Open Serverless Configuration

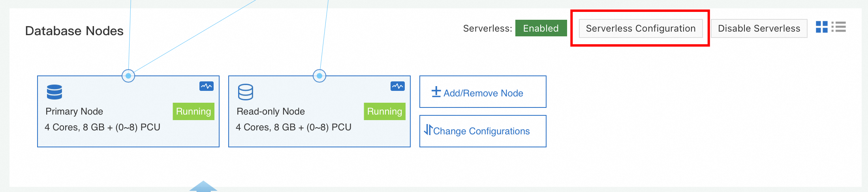coord(641,28)
